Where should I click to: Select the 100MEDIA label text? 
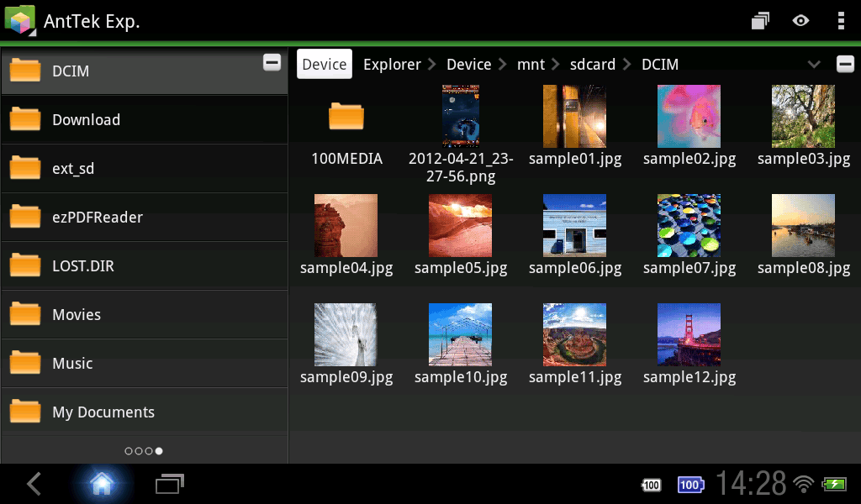(346, 159)
